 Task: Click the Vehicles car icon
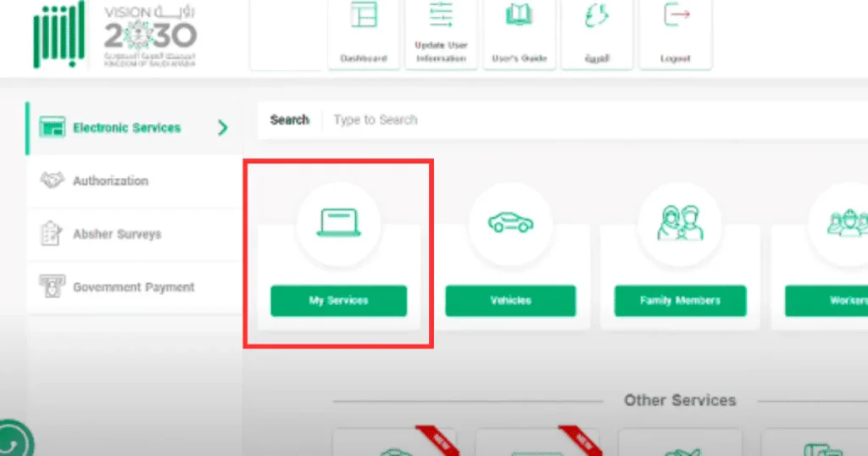coord(510,222)
